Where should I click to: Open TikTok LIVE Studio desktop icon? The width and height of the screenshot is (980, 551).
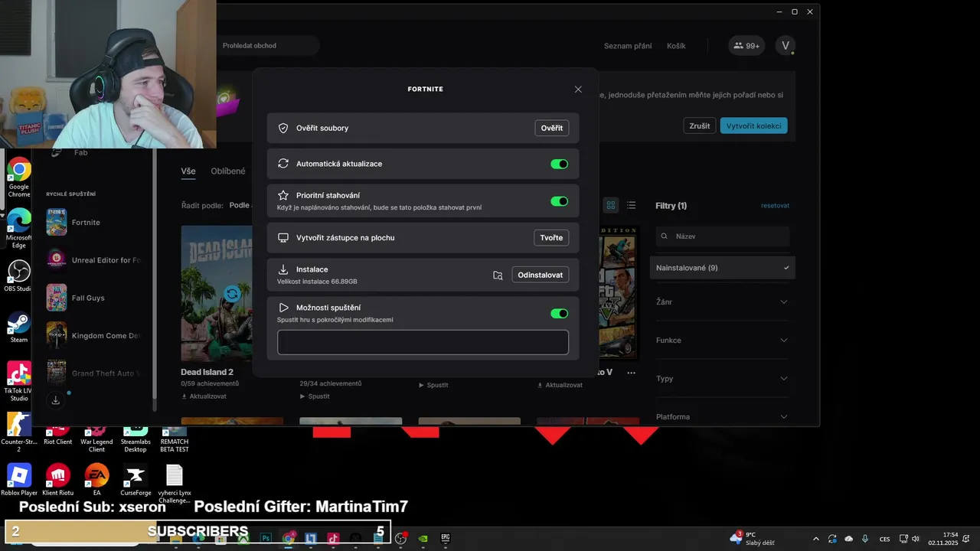pyautogui.click(x=19, y=382)
